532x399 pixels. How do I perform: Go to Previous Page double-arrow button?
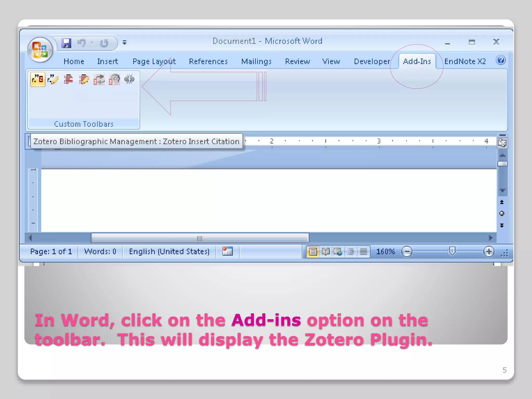pyautogui.click(x=502, y=202)
